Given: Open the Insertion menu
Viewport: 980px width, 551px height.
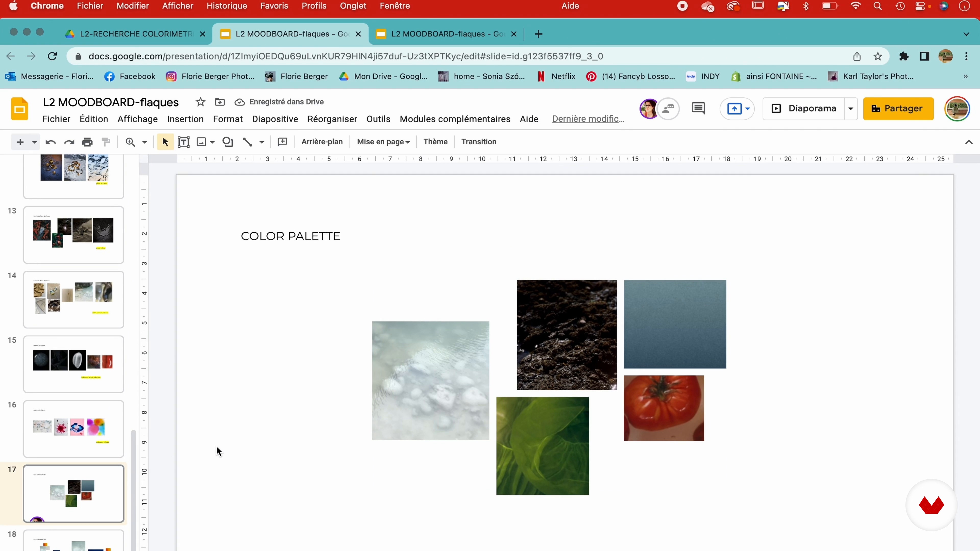Looking at the screenshot, I should (x=185, y=119).
